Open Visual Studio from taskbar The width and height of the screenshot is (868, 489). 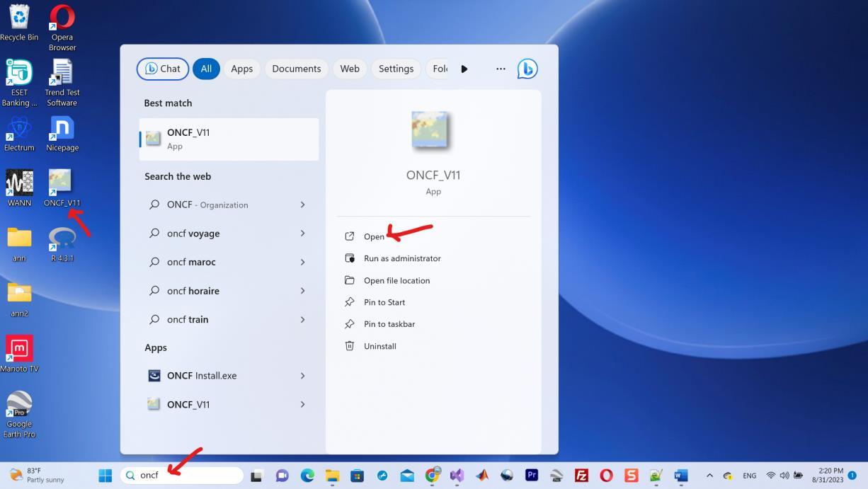(457, 475)
